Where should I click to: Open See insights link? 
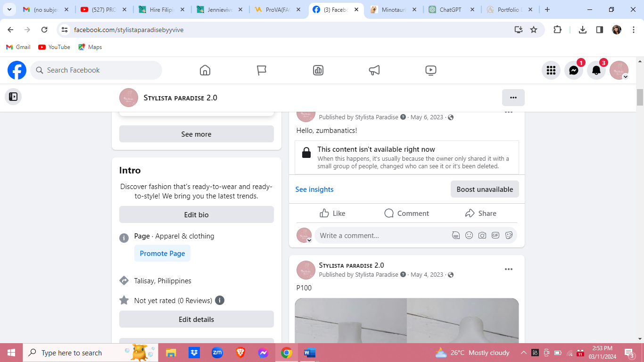click(x=314, y=189)
